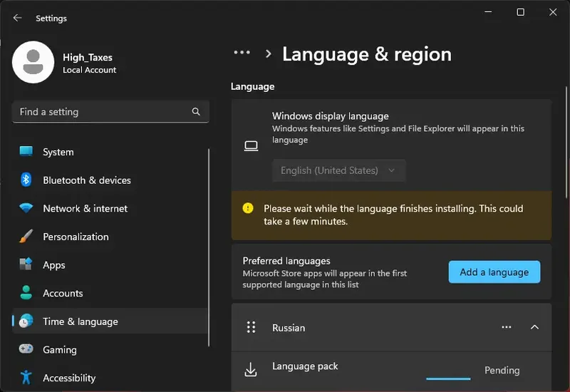Open Gaming settings
Screen dimensions: 570x392
click(110, 349)
